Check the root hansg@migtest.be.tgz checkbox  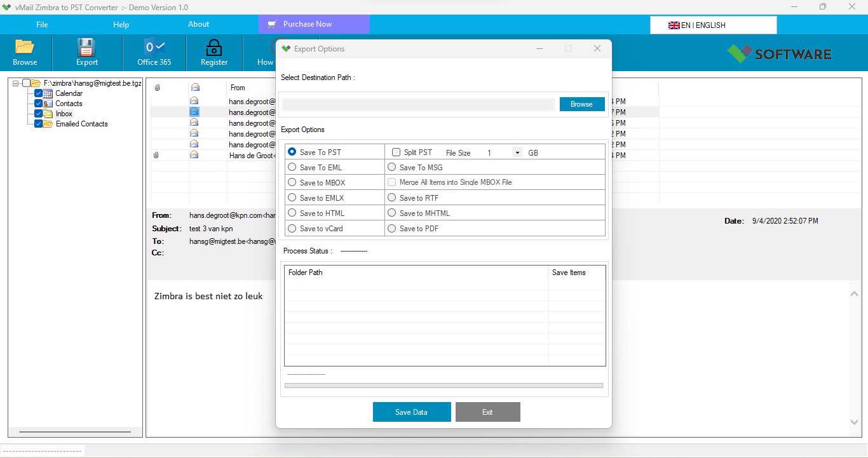click(x=26, y=83)
